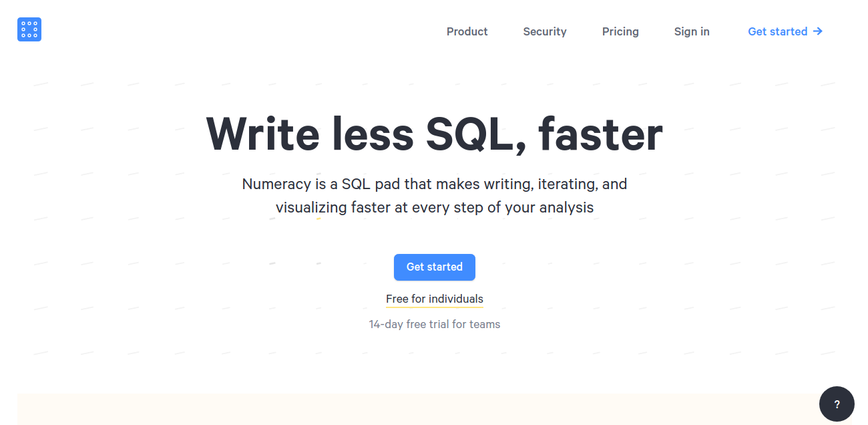This screenshot has height=425, width=868.
Task: Follow the Free for individuals link
Action: click(435, 299)
